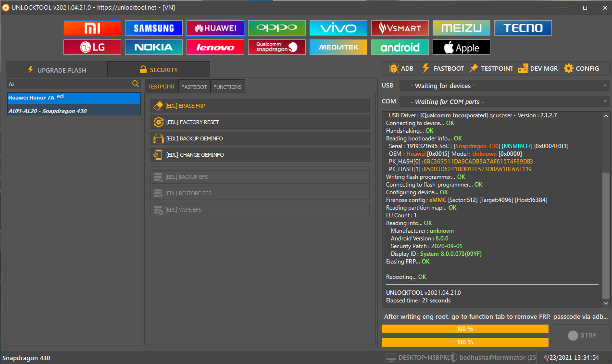Screen dimensions: 612x364
Task: Click the Erasing FRP... OK log line
Action: [408, 262]
